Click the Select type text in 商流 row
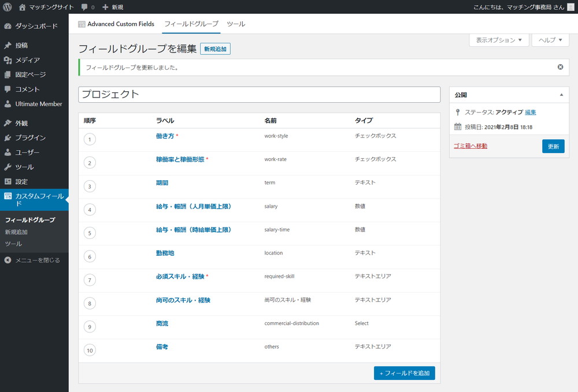Screen dimensions: 578x392 [x=362, y=323]
